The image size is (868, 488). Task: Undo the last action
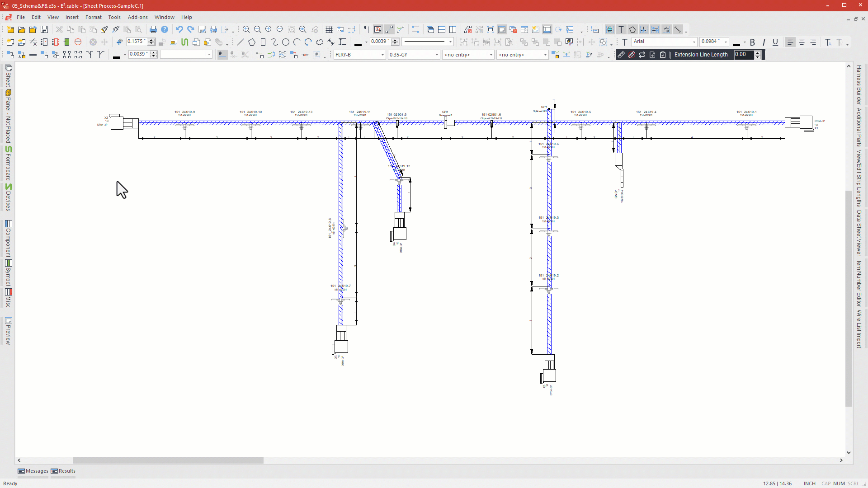179,29
